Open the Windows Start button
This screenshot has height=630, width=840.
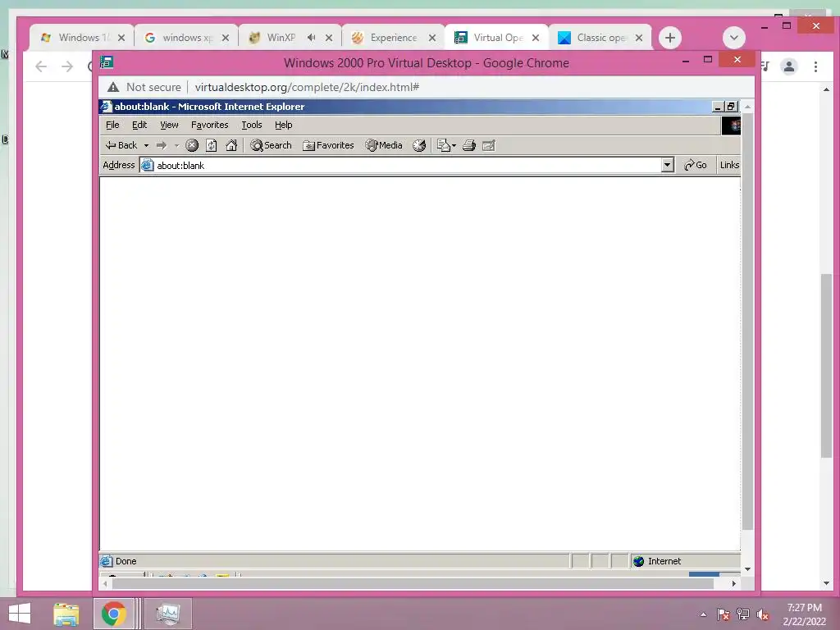[20, 614]
